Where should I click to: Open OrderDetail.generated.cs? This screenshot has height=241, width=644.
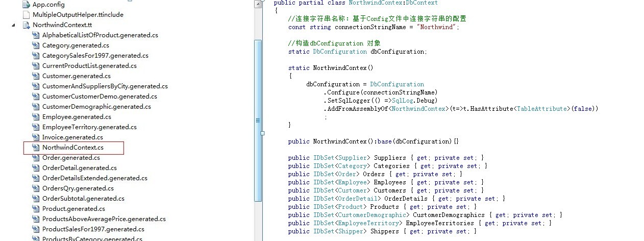[80, 168]
